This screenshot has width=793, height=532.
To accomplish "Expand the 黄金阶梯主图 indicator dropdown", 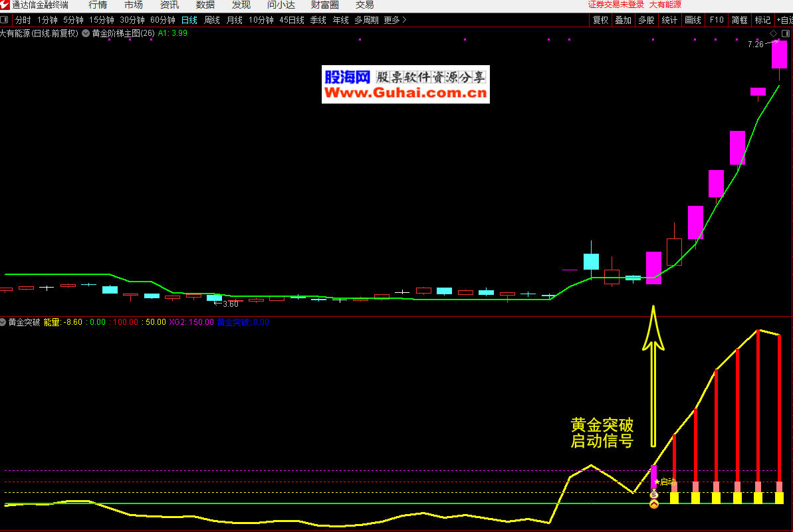I will click(86, 33).
